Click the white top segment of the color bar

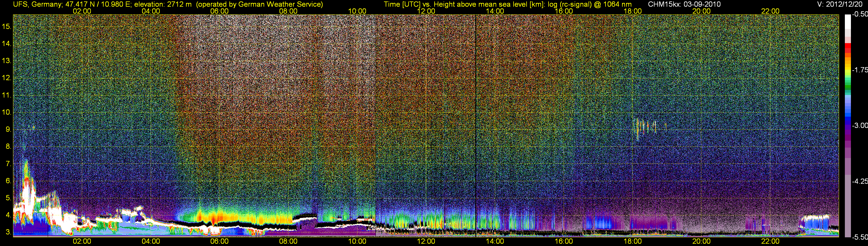tap(847, 22)
